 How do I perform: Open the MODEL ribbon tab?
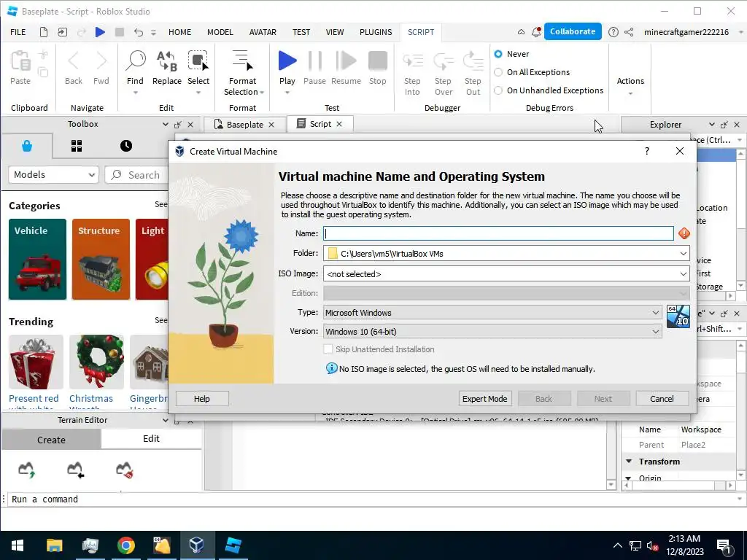pos(220,32)
